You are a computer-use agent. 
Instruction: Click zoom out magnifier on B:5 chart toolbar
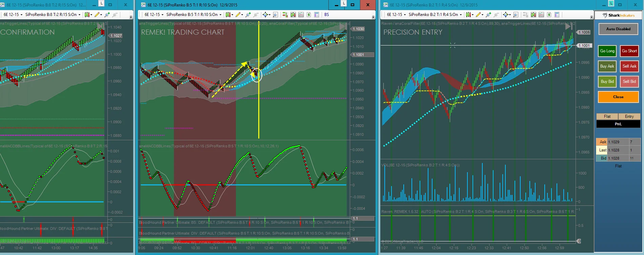click(256, 15)
